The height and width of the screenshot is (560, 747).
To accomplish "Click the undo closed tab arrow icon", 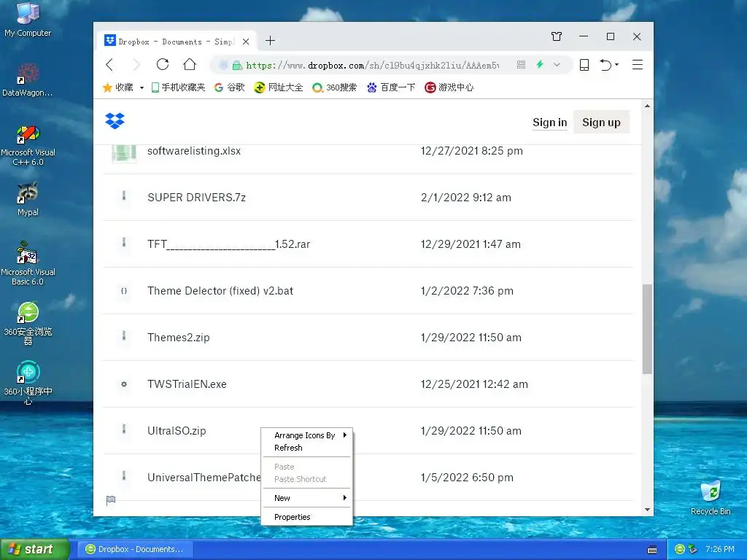I will point(605,65).
